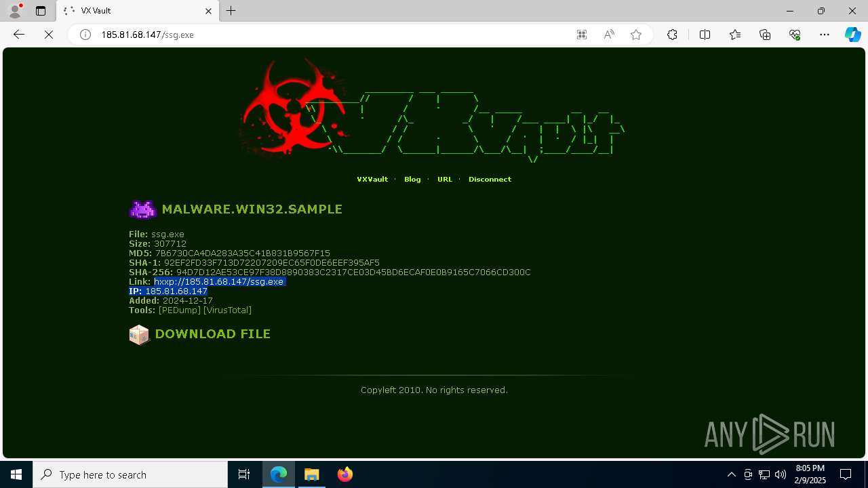The image size is (868, 488).
Task: Go back to previous page
Action: 19,35
